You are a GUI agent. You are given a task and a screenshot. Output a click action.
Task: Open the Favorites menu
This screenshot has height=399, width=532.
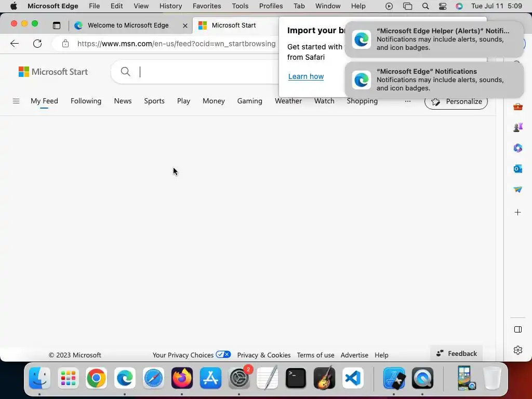[x=207, y=6]
